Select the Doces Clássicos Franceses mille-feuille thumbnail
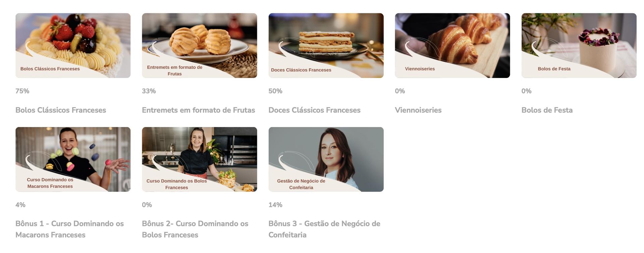 coord(326,45)
